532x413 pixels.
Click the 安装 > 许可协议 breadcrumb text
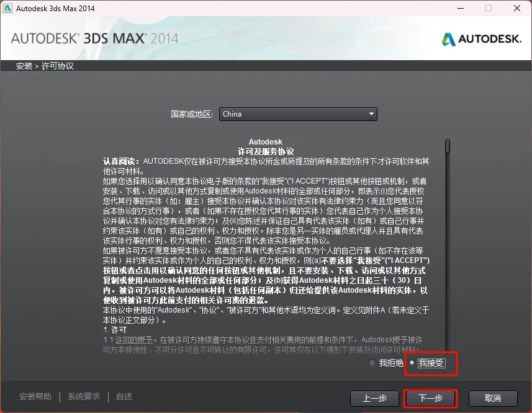[x=45, y=66]
